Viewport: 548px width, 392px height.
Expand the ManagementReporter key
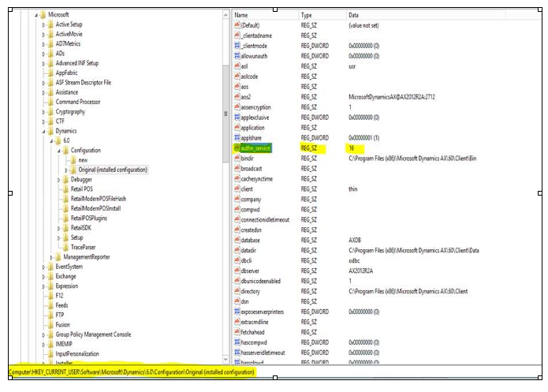pos(51,257)
